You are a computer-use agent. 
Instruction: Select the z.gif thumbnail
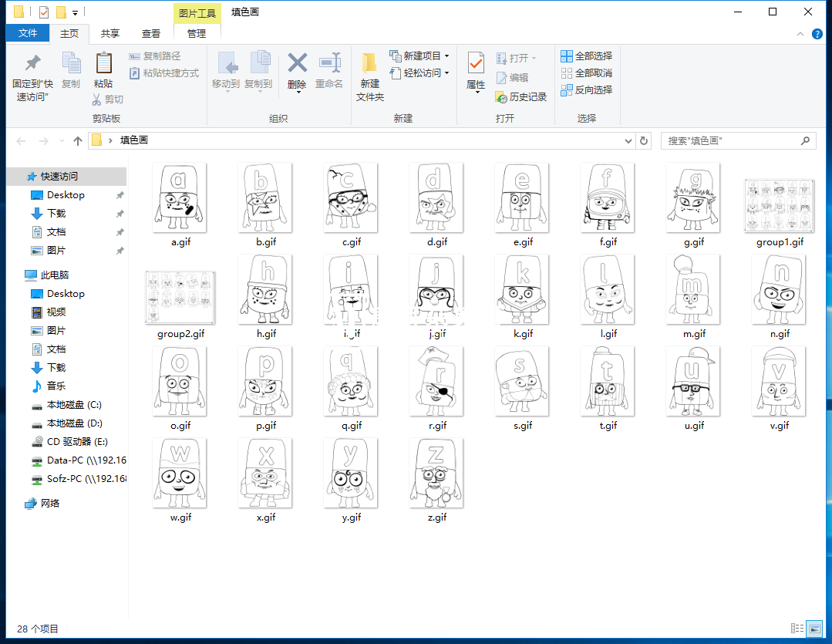point(436,473)
